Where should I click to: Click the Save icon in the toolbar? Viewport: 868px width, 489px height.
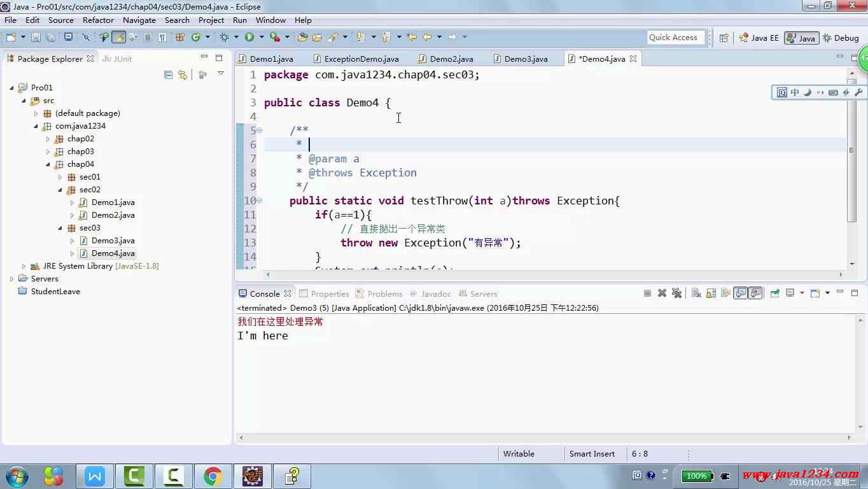point(36,37)
